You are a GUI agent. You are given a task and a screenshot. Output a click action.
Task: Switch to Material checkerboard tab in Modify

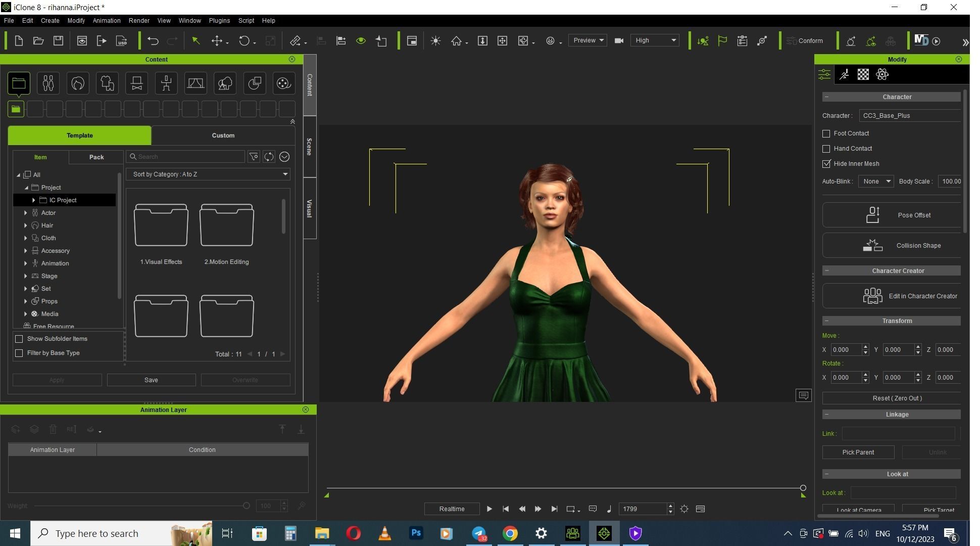click(863, 75)
